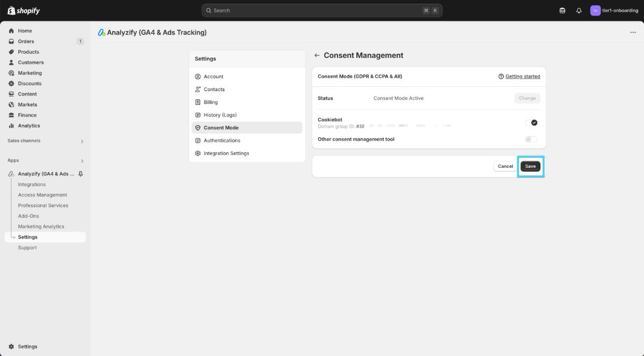The image size is (644, 356).
Task: Click the Consent Mode shield icon
Action: pyautogui.click(x=198, y=128)
